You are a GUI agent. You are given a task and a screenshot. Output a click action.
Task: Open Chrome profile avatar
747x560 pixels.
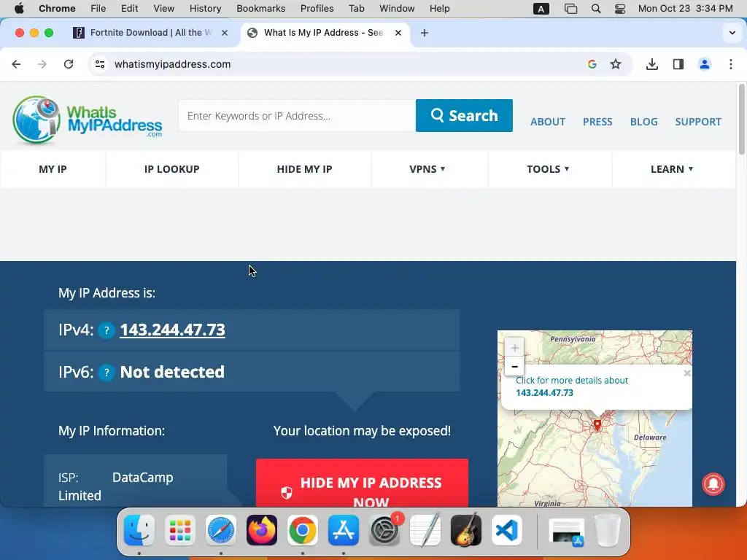(704, 64)
